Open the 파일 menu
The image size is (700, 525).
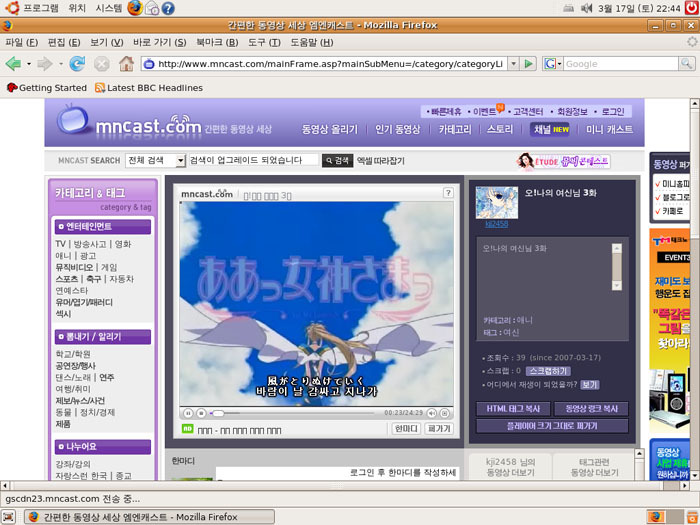click(x=21, y=42)
